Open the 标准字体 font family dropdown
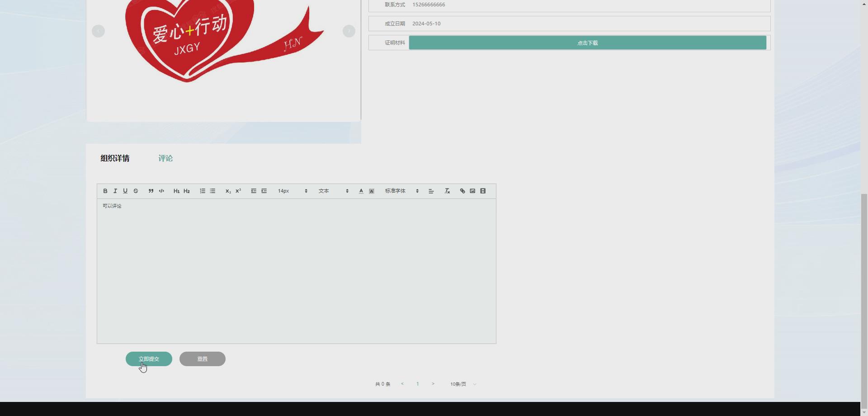This screenshot has width=868, height=416. [402, 191]
